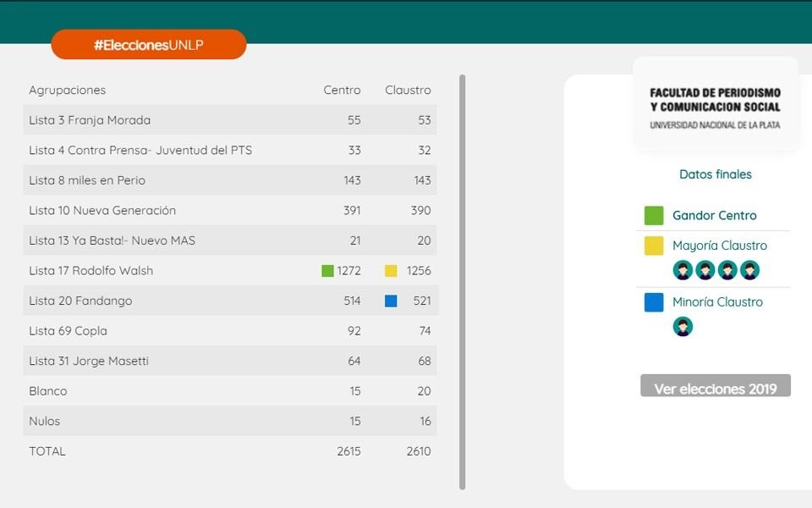Viewport: 812px width, 508px height.
Task: Click yellow square beside 1256 in table
Action: click(391, 271)
